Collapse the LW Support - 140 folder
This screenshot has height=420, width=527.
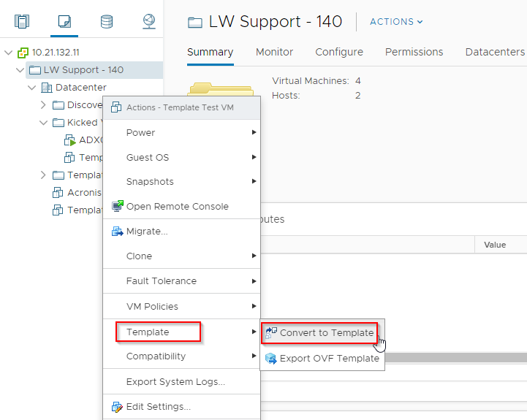tap(20, 70)
